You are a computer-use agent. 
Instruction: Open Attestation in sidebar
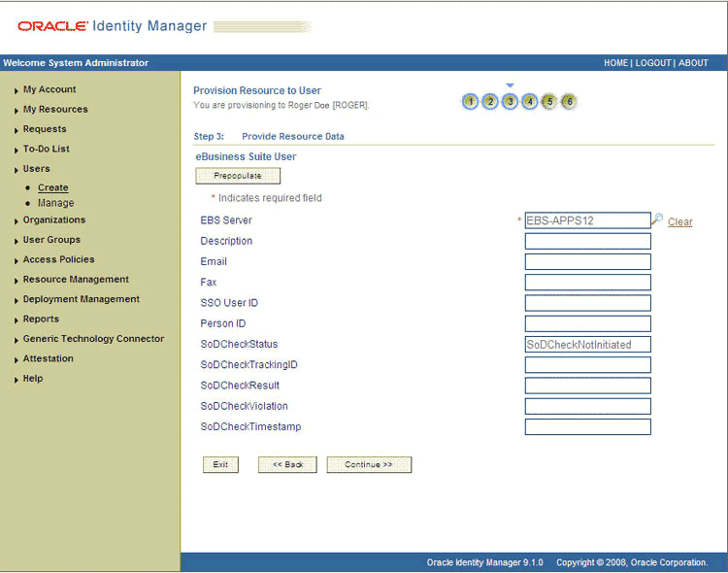coord(49,358)
